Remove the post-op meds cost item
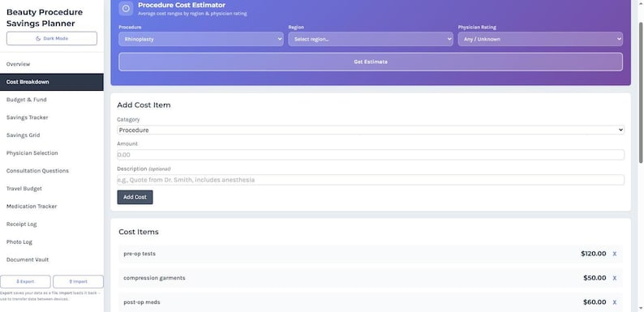 [x=615, y=302]
